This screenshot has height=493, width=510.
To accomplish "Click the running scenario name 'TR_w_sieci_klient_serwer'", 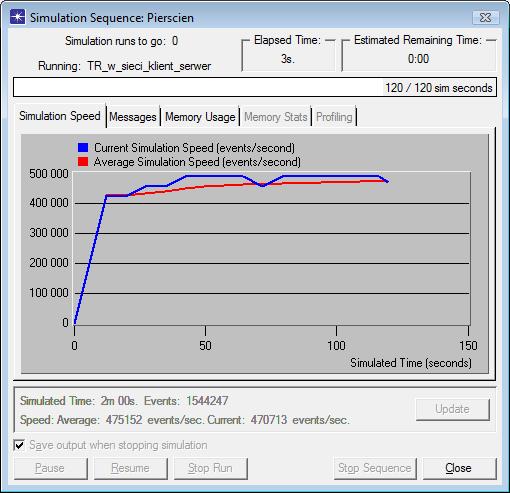I will click(x=149, y=66).
